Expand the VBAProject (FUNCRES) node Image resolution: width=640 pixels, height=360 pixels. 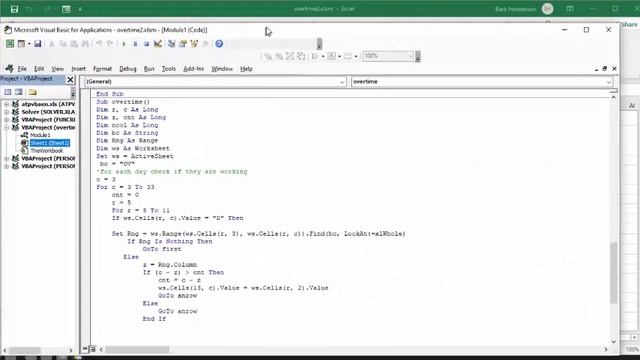7,120
